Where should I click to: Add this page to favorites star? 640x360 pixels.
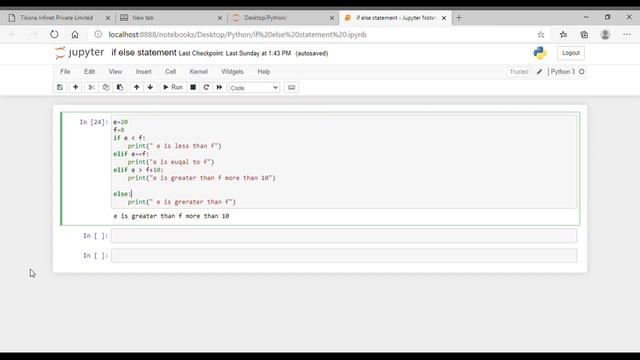540,35
